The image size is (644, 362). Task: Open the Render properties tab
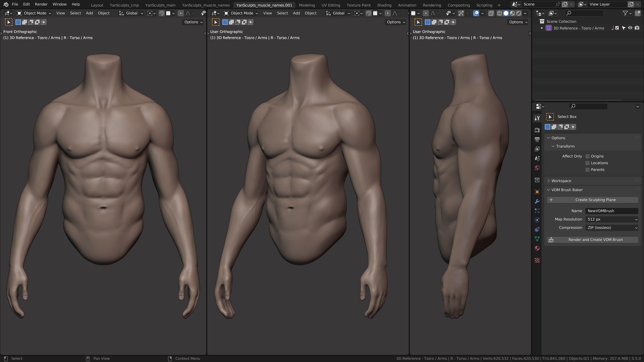click(x=537, y=130)
